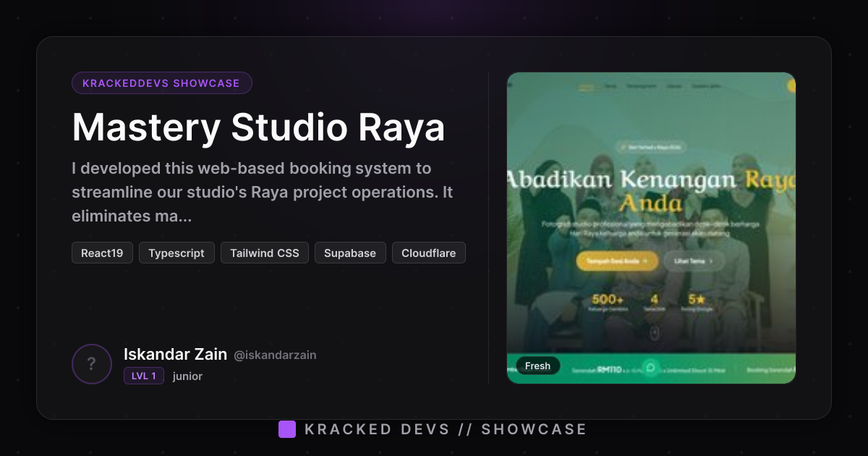Click the question-mark avatar of Iskandar Zain

coord(92,364)
